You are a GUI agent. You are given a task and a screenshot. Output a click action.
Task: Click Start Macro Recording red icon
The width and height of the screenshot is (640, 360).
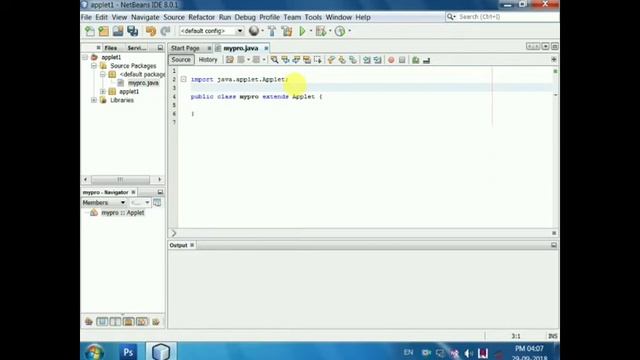[391, 60]
